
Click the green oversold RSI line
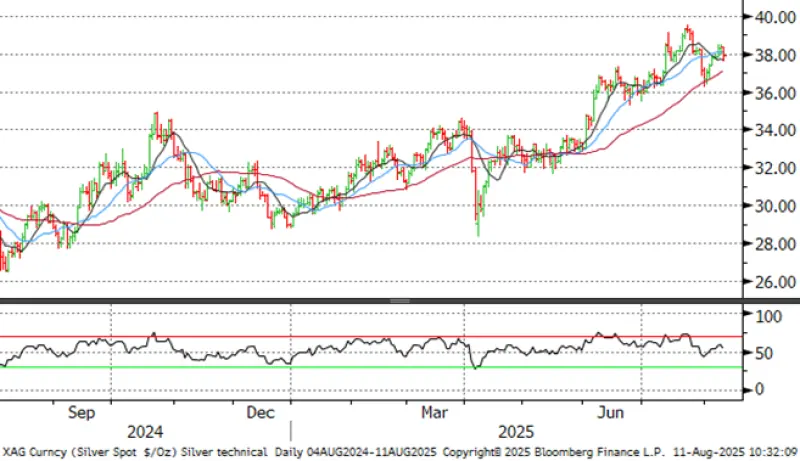[x=371, y=367]
